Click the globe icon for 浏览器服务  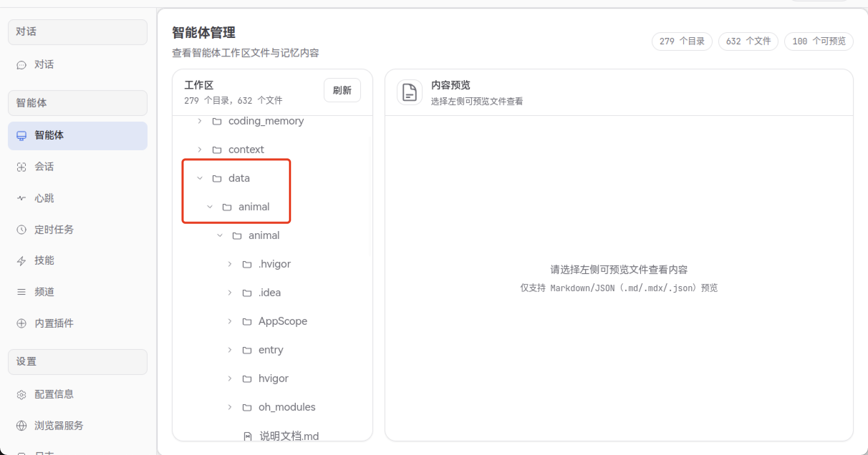[x=21, y=426]
